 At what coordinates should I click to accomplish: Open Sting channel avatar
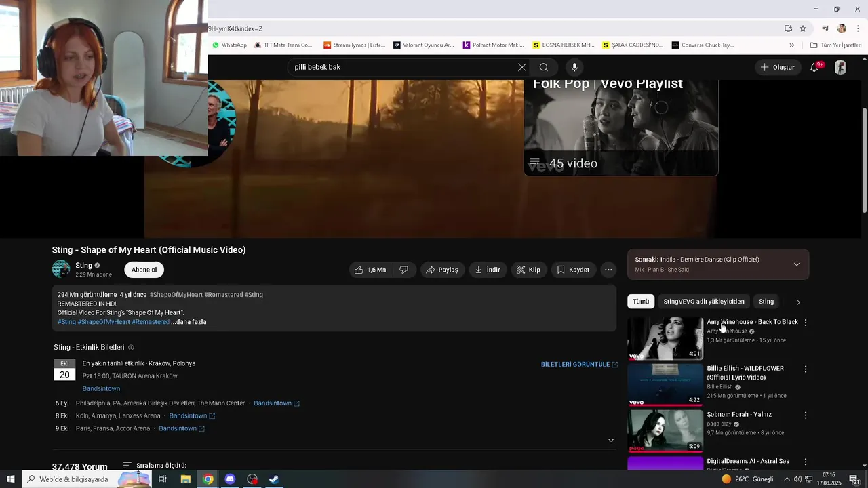61,269
